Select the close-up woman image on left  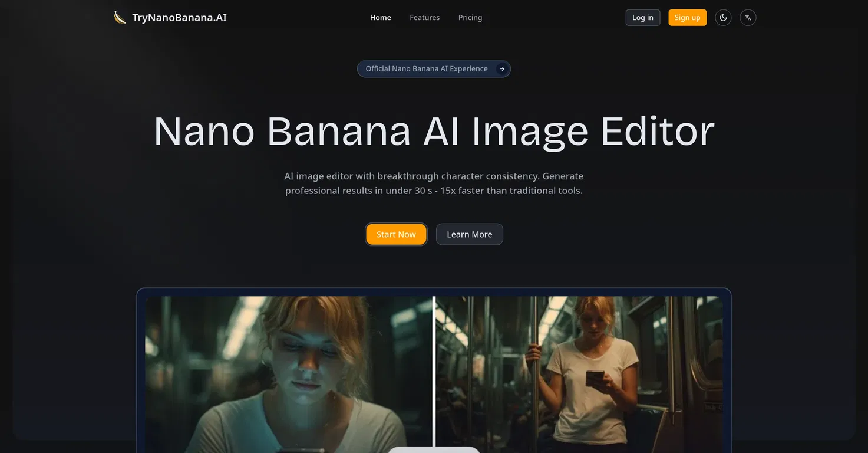(x=289, y=372)
